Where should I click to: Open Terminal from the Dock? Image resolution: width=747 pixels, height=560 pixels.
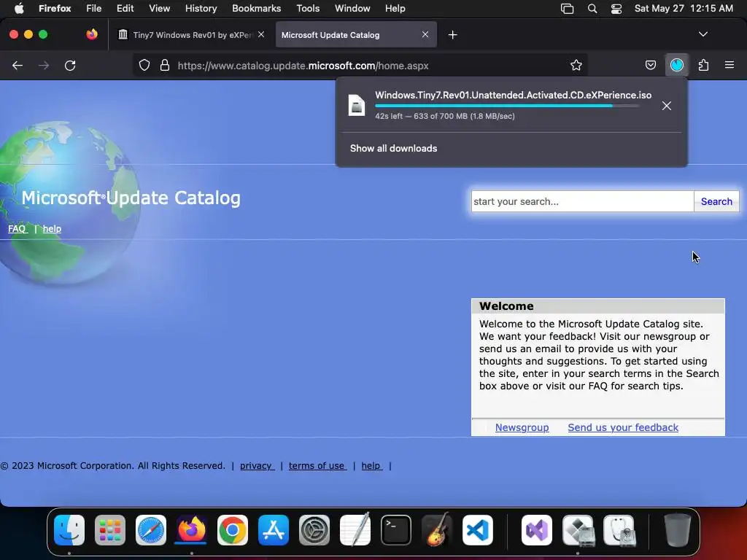396,530
